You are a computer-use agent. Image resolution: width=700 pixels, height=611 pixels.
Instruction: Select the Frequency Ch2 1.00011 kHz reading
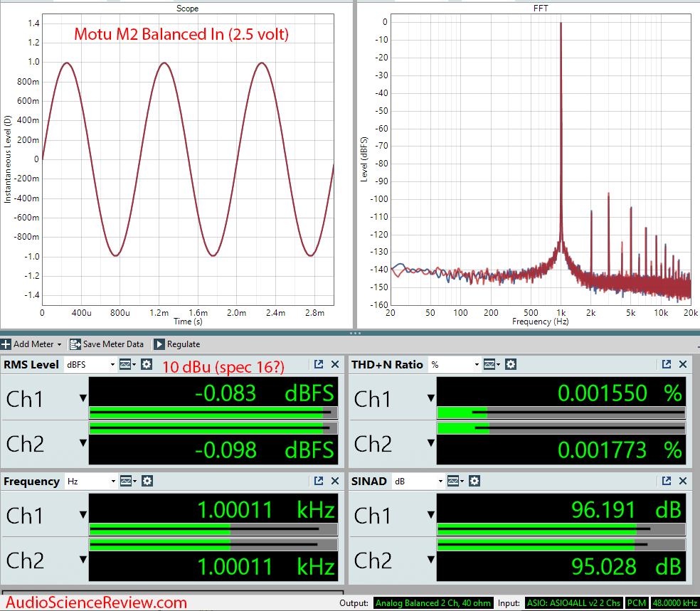coord(266,566)
